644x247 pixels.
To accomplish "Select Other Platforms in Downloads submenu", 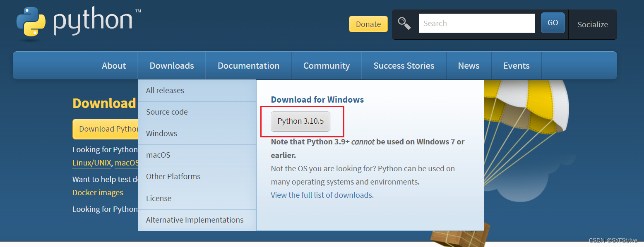I will tap(197, 177).
